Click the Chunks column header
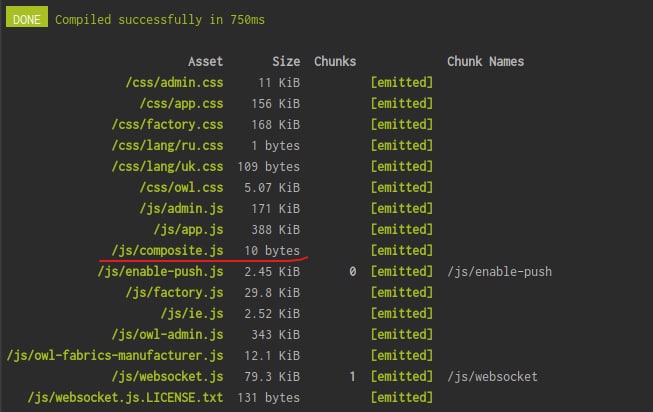Viewport: 653px width, 412px height. pos(335,62)
